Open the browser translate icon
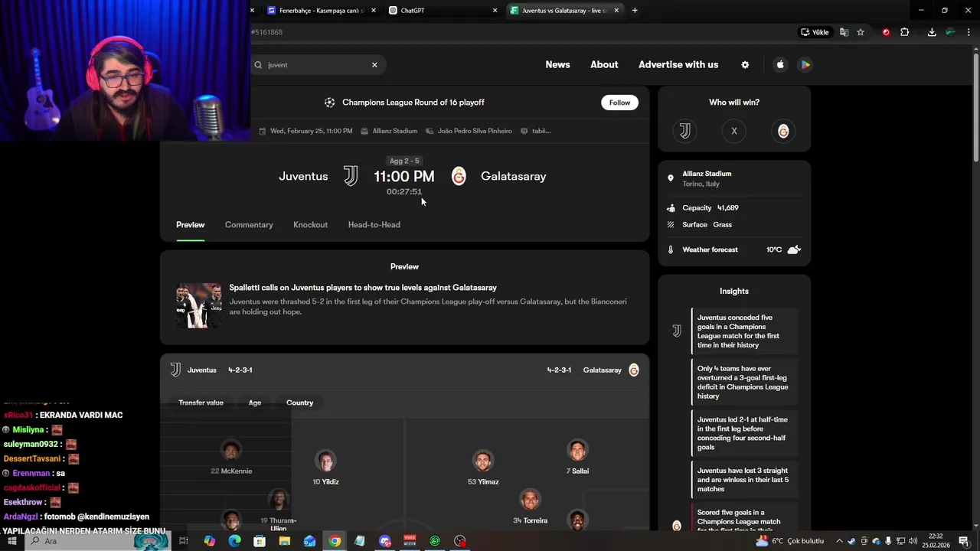The image size is (980, 551). click(x=844, y=32)
